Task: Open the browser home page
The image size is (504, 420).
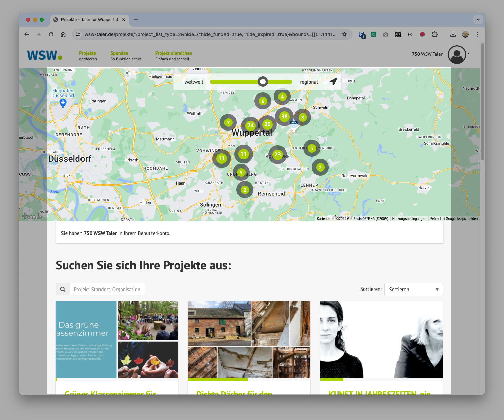Action: pos(63,34)
